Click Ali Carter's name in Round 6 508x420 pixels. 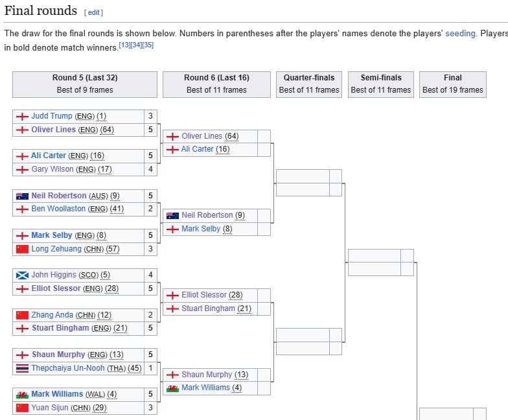197,149
